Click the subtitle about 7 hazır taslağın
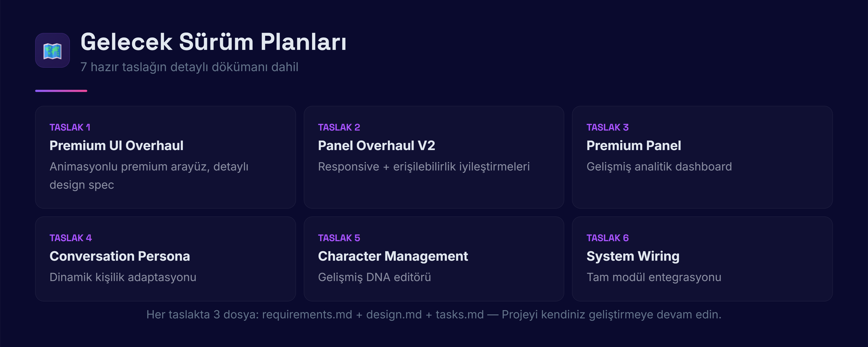The image size is (868, 347). click(x=189, y=67)
